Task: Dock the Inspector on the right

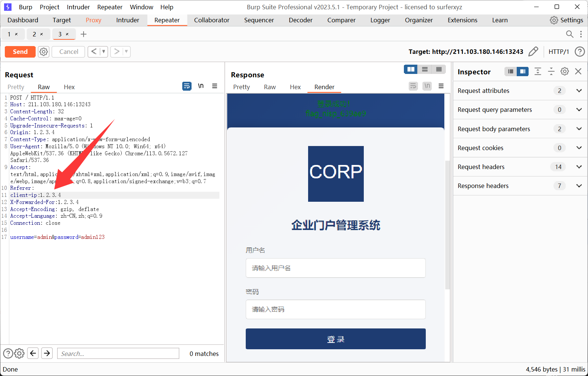Action: pos(523,71)
